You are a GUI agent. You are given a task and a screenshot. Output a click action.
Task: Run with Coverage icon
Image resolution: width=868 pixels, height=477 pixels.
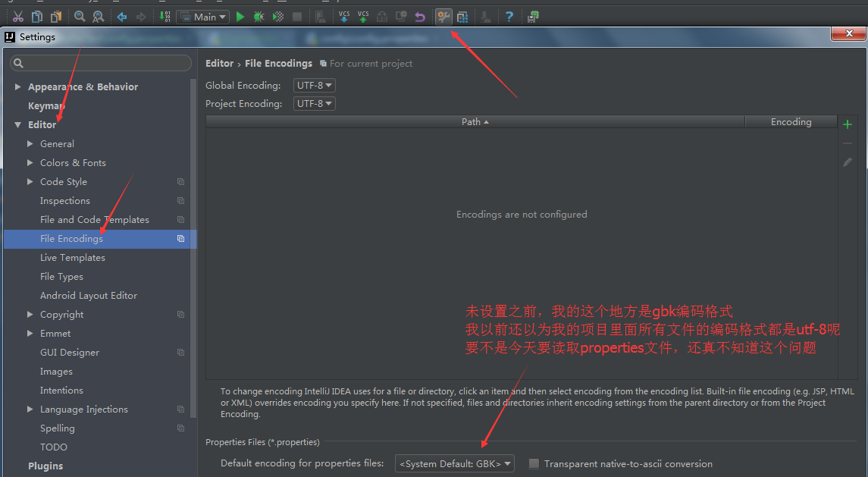click(278, 17)
